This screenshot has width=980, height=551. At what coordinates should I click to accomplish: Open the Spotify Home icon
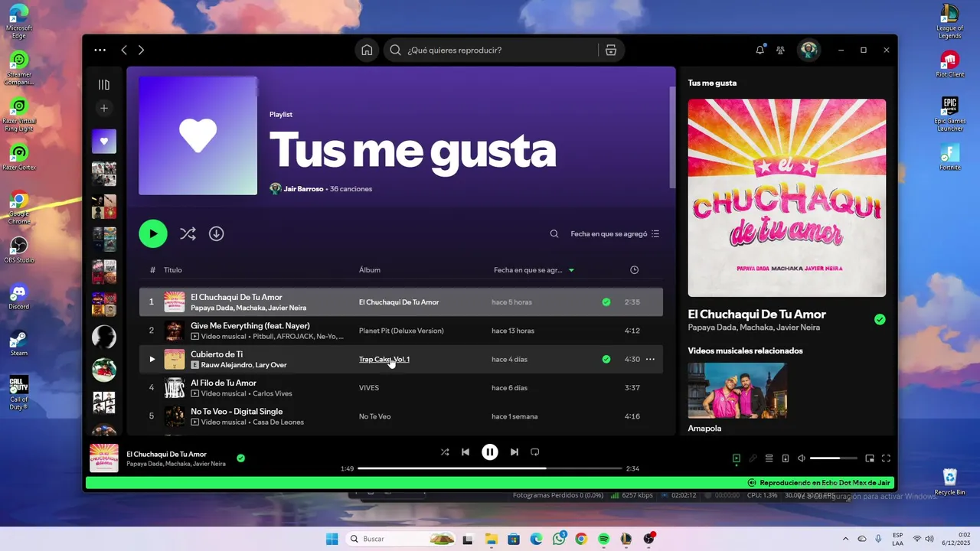(367, 50)
